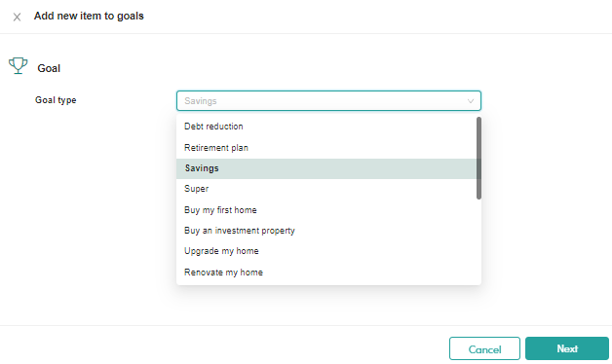Close the Add new item dialog
The height and width of the screenshot is (364, 612).
point(17,17)
